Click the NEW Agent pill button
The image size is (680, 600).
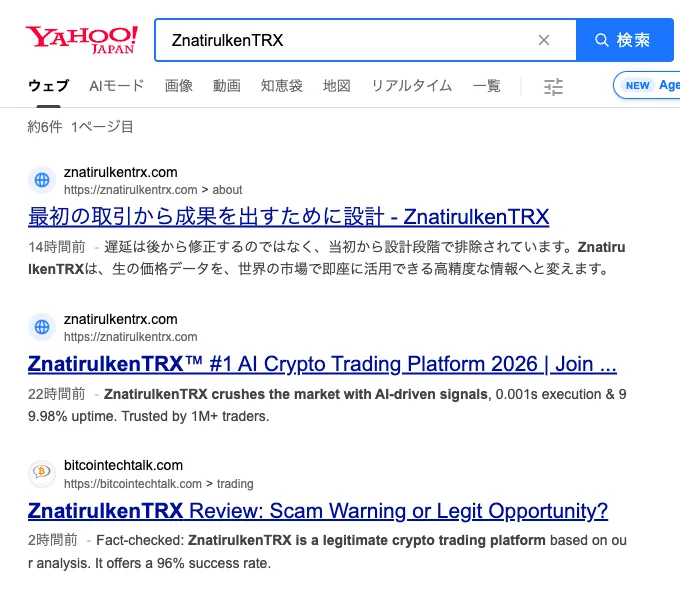coord(647,85)
